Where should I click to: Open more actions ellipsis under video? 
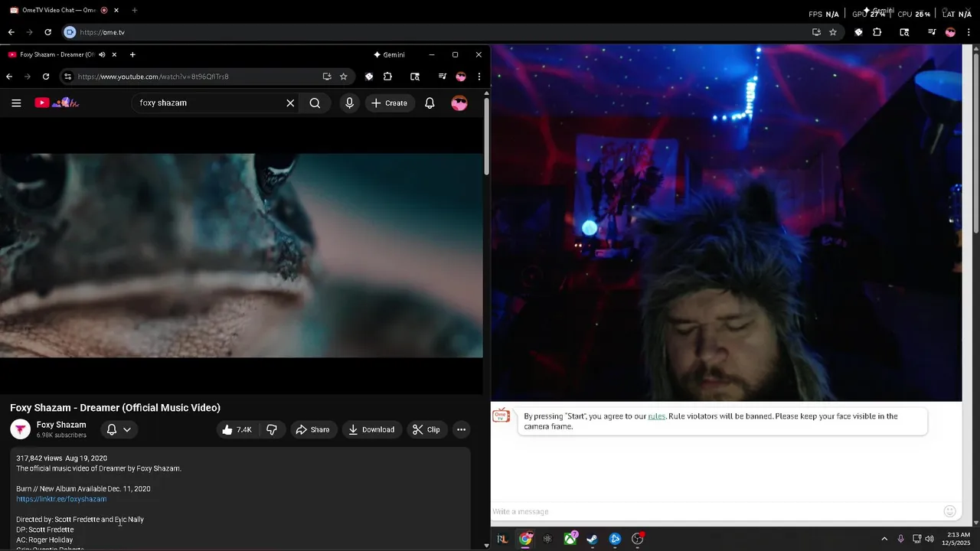[461, 429]
